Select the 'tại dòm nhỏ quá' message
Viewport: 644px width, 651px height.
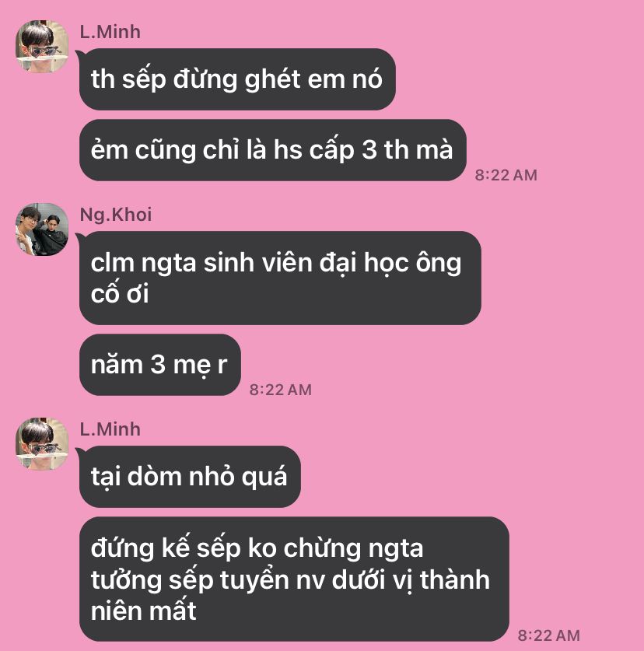(190, 477)
